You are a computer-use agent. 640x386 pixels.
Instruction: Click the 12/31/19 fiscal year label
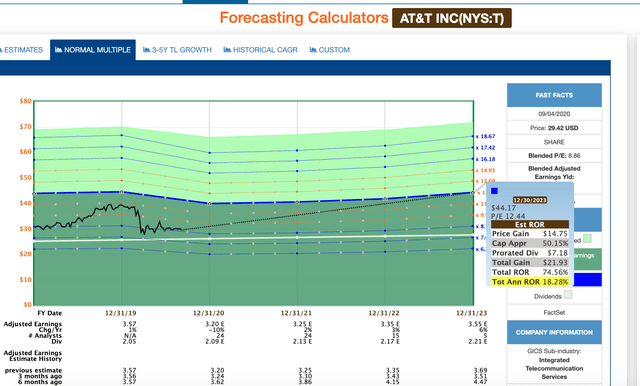point(121,313)
